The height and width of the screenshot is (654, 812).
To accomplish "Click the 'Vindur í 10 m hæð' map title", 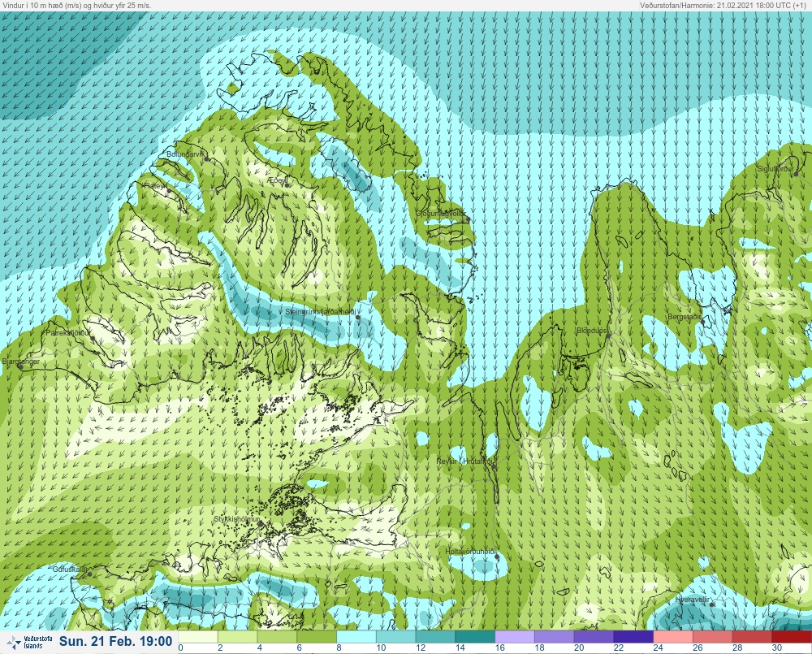I will (77, 5).
